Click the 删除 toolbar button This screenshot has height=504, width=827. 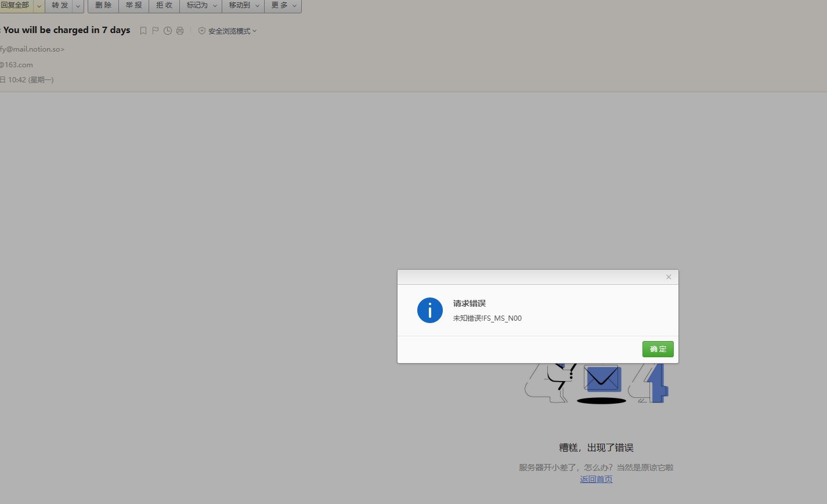click(x=103, y=5)
